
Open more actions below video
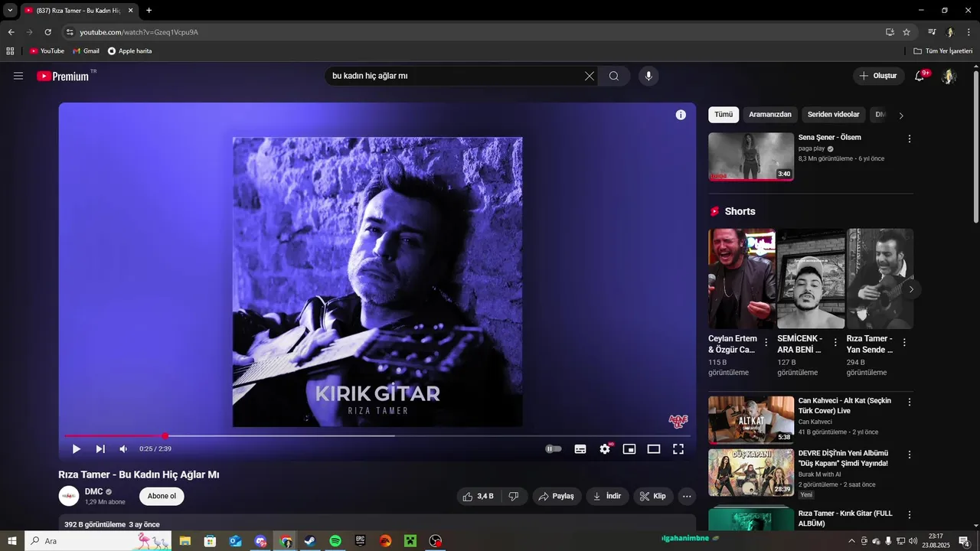pos(687,496)
